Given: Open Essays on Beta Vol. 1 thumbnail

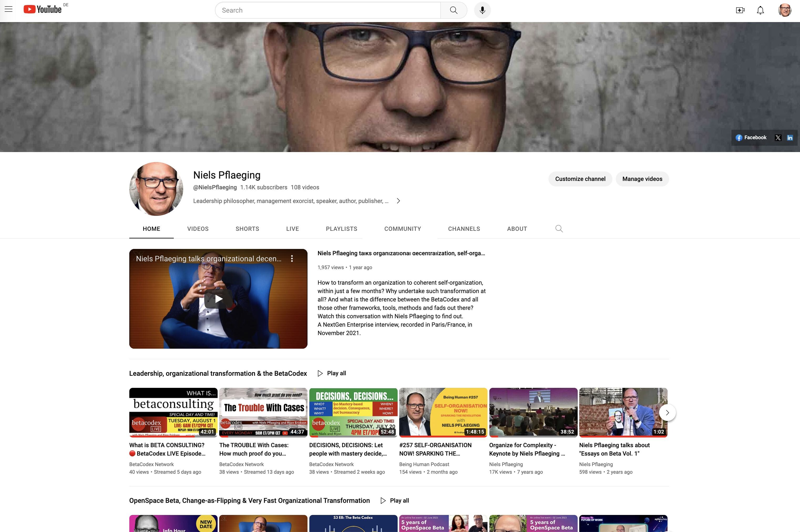Looking at the screenshot, I should 623,413.
